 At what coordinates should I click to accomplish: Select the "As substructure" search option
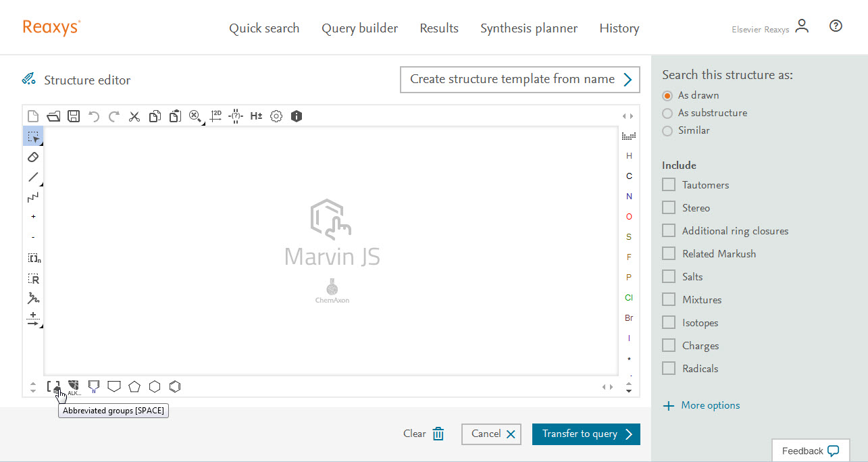pyautogui.click(x=667, y=113)
